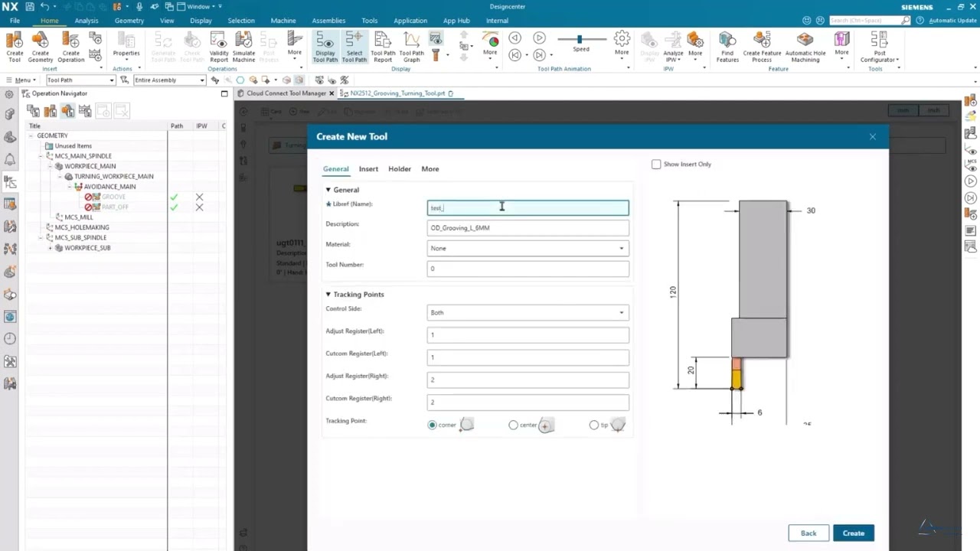This screenshot has height=551, width=980.
Task: Open tool path animation settings gear
Action: click(x=622, y=38)
